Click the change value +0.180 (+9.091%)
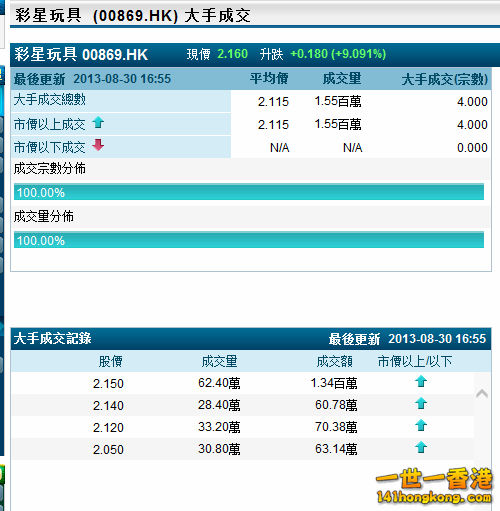Screen dimensions: 500x511 point(338,54)
